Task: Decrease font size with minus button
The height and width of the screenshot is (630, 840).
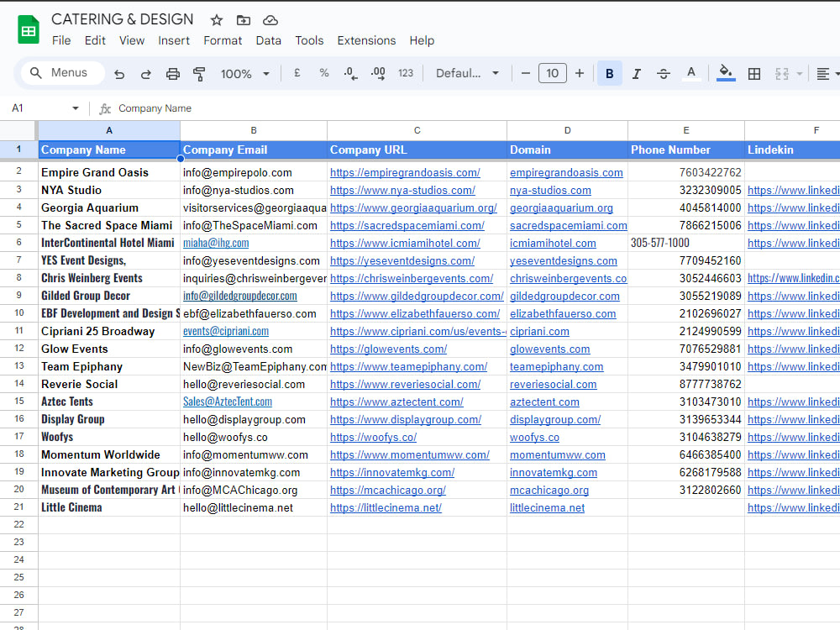Action: (526, 73)
